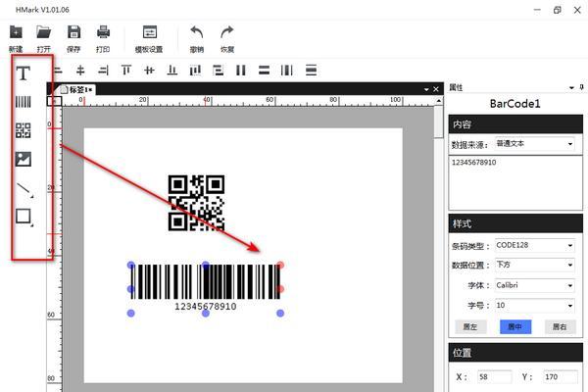Select the barcode tool in sidebar
The width and height of the screenshot is (588, 392).
click(x=24, y=102)
